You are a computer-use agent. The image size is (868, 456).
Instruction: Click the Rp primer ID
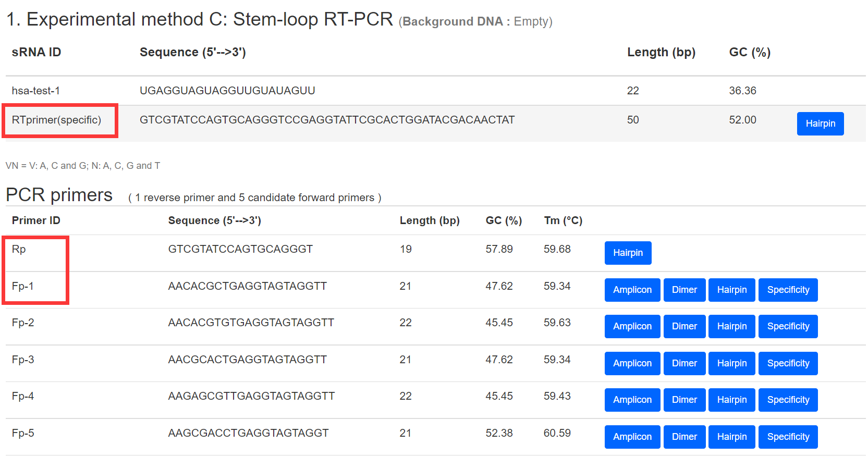tap(19, 249)
